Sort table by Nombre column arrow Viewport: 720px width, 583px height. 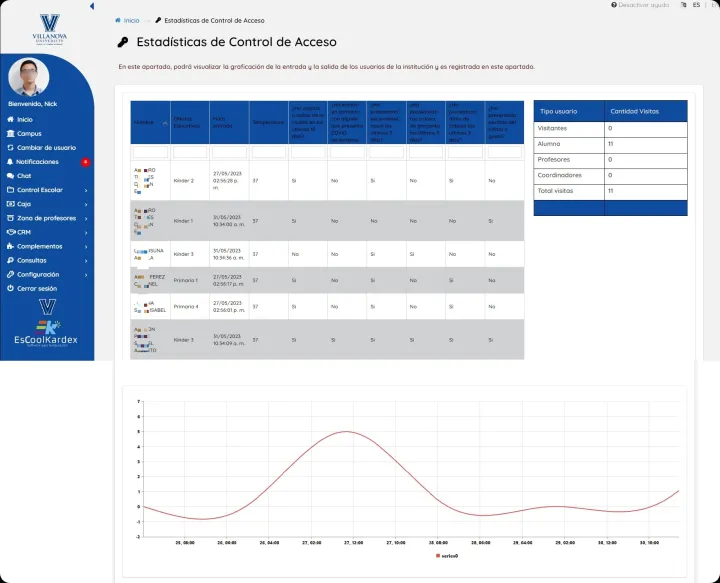coord(165,122)
